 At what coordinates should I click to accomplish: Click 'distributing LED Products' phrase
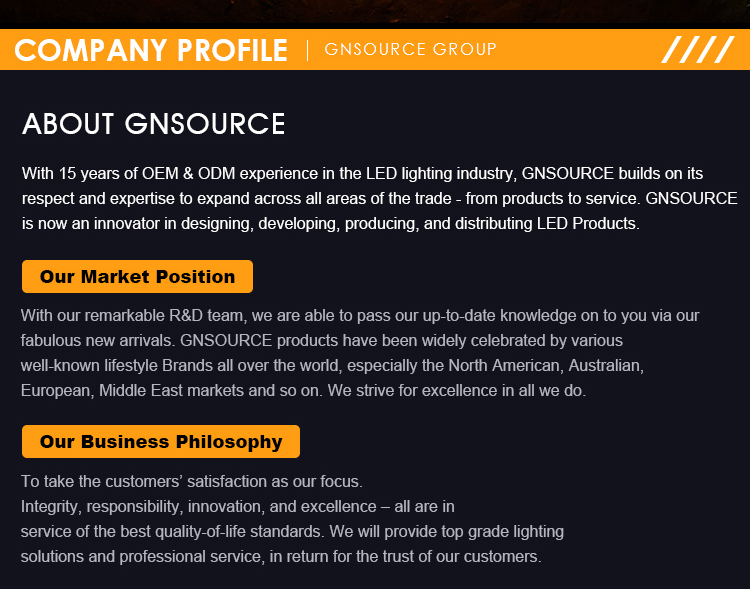pos(547,223)
